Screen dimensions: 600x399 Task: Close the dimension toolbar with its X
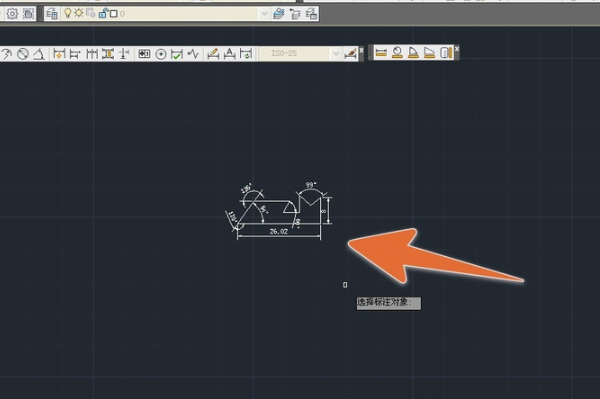pos(361,50)
